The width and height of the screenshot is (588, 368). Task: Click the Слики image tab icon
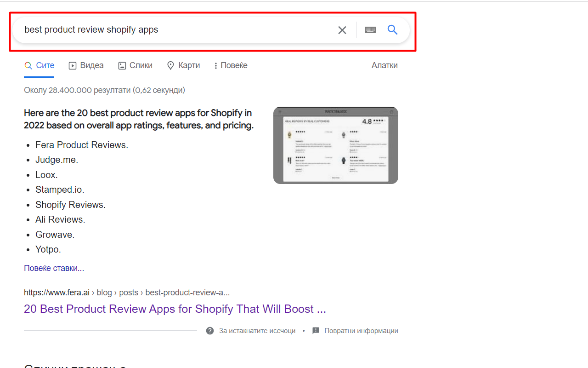pyautogui.click(x=121, y=65)
